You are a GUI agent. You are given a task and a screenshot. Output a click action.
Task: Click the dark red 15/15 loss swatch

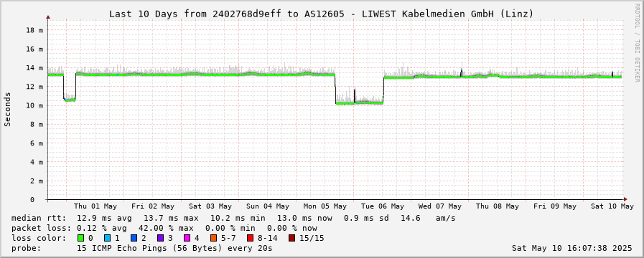291,238
